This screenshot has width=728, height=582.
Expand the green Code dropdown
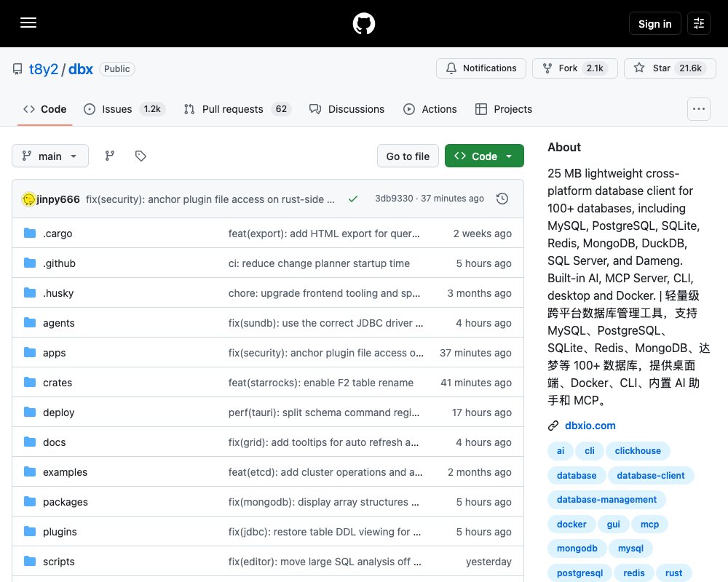[484, 156]
